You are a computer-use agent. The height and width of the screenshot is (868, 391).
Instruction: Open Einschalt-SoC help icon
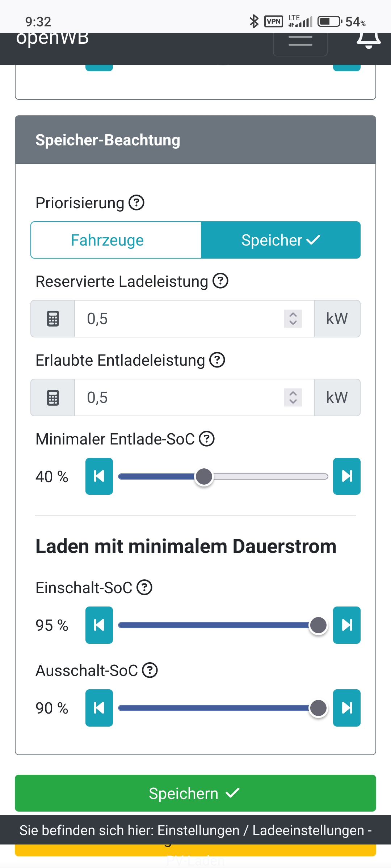pyautogui.click(x=144, y=587)
